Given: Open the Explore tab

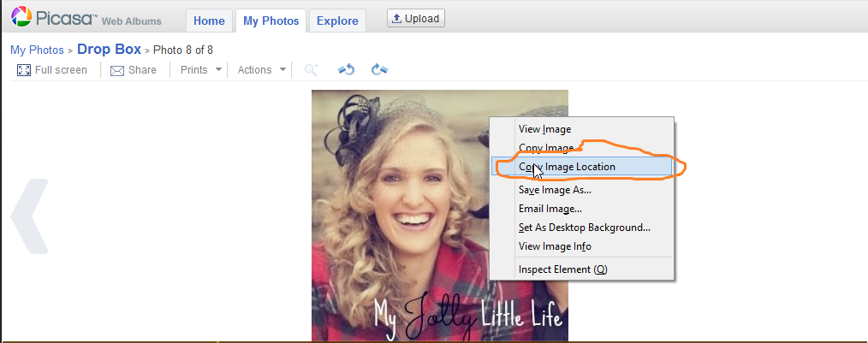Looking at the screenshot, I should click(x=337, y=21).
